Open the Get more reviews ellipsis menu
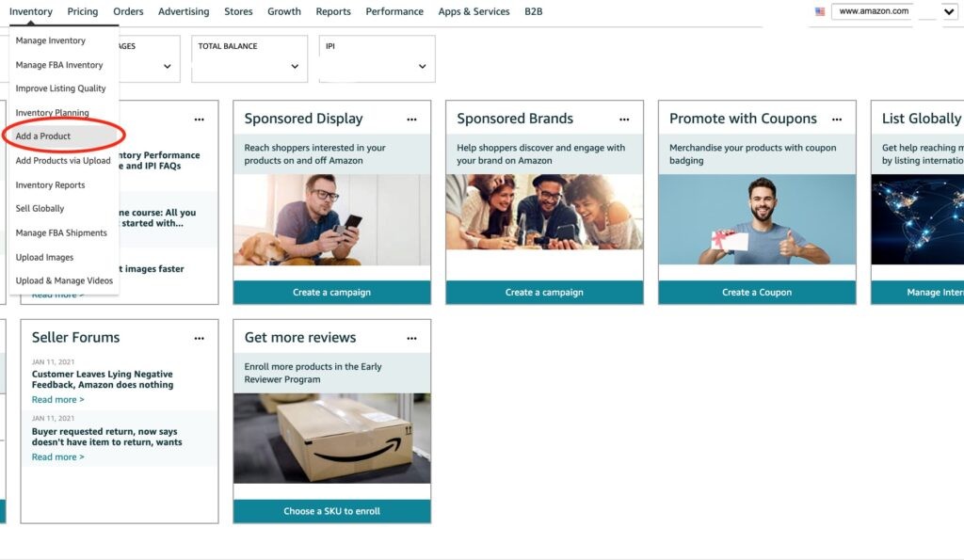This screenshot has height=560, width=964. click(411, 338)
